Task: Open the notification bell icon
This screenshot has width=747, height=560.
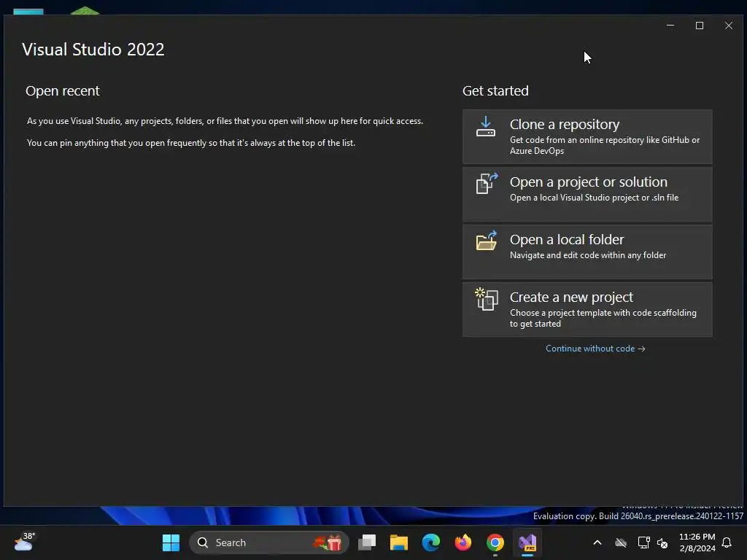Action: click(x=727, y=542)
